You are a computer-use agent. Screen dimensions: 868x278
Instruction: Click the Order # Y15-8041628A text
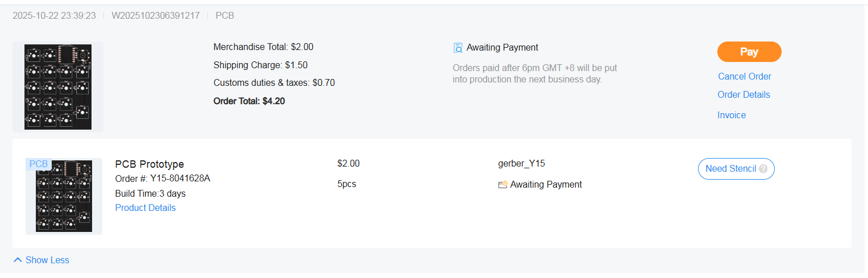coord(162,179)
